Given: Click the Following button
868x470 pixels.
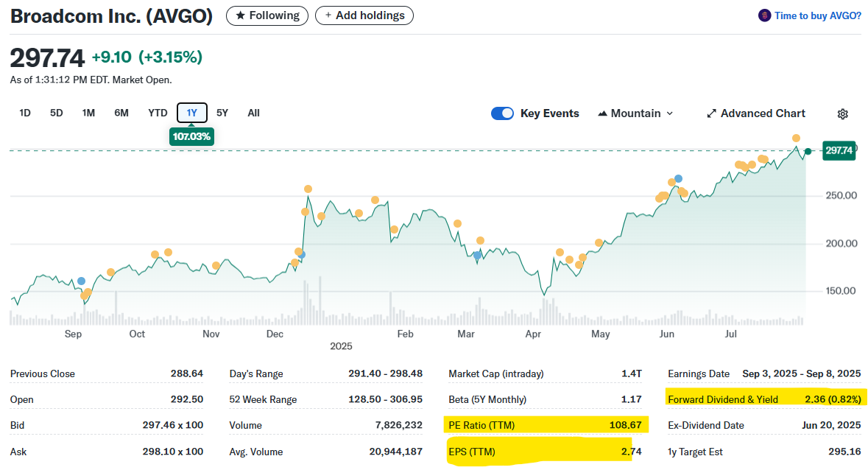Looking at the screenshot, I should pyautogui.click(x=267, y=15).
